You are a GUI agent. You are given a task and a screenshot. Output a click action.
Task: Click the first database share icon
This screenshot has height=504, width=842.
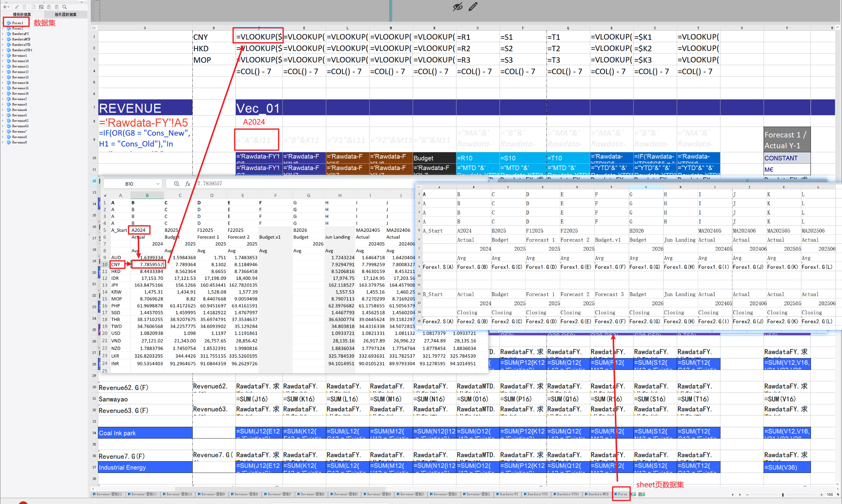point(49,7)
